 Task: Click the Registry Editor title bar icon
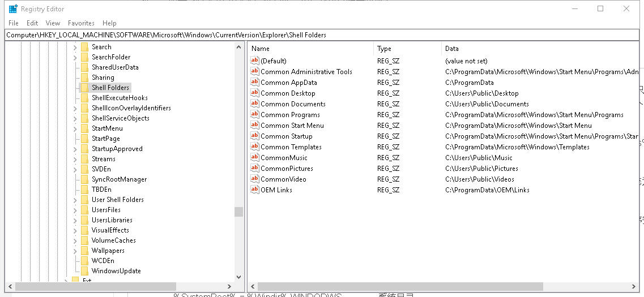coord(13,8)
